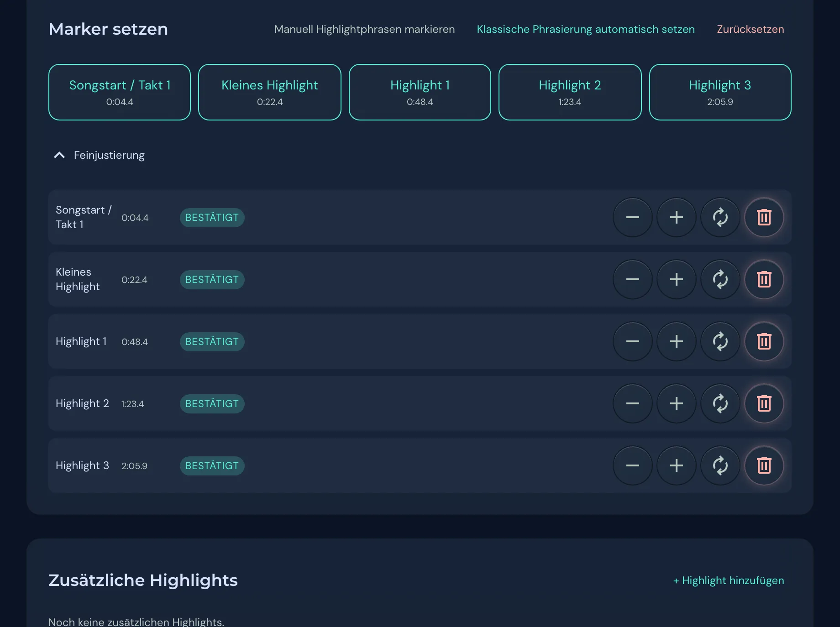Click minus icon in Kleines Highlight row
The image size is (840, 627).
click(x=632, y=279)
